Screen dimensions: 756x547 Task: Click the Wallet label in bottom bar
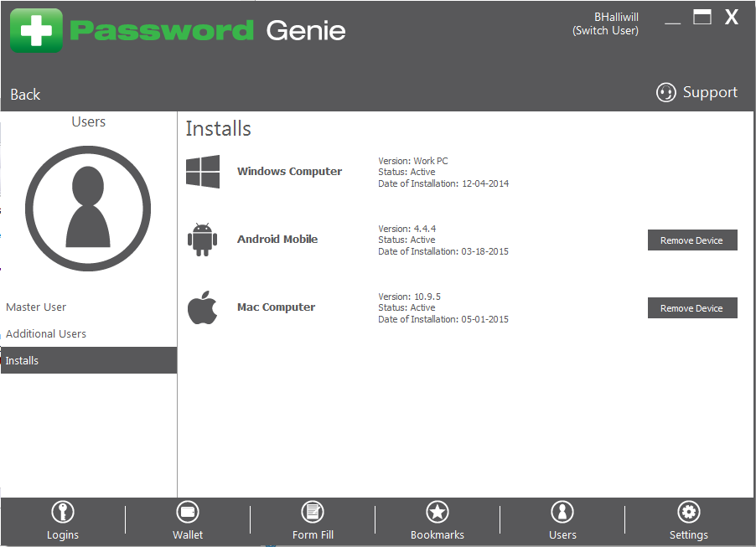pos(188,535)
